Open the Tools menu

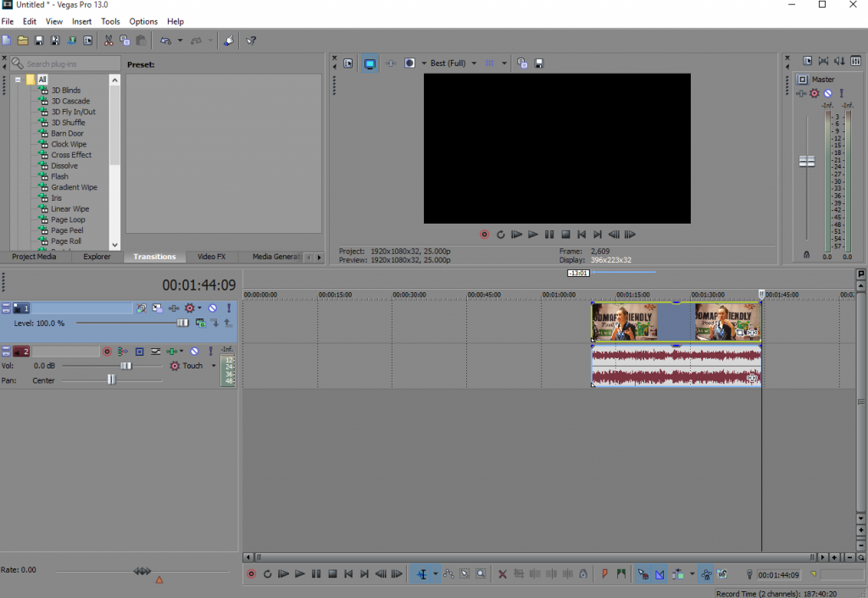click(110, 21)
